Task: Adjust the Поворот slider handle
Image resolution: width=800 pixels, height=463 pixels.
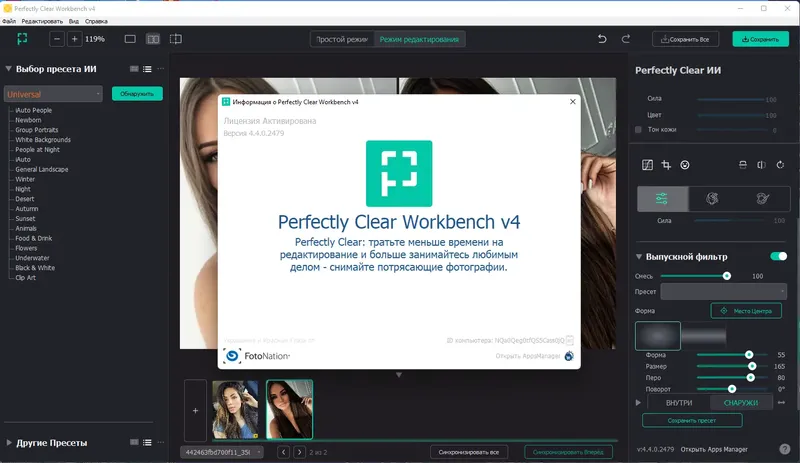Action: click(x=732, y=389)
